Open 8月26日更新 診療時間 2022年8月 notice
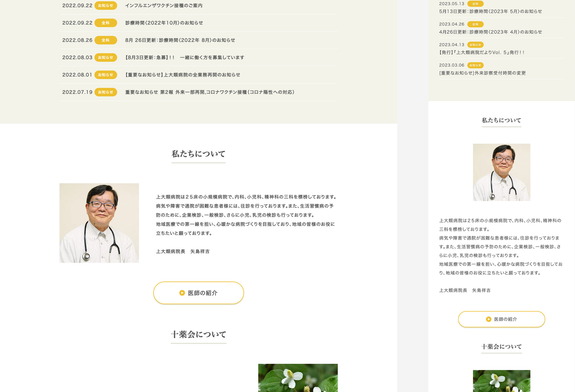This screenshot has height=392, width=575. click(180, 40)
